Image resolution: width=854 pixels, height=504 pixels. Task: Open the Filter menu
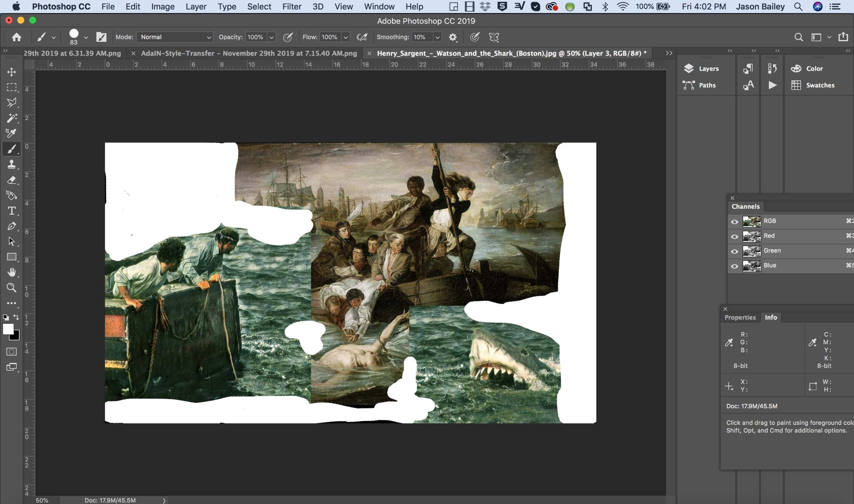[292, 6]
